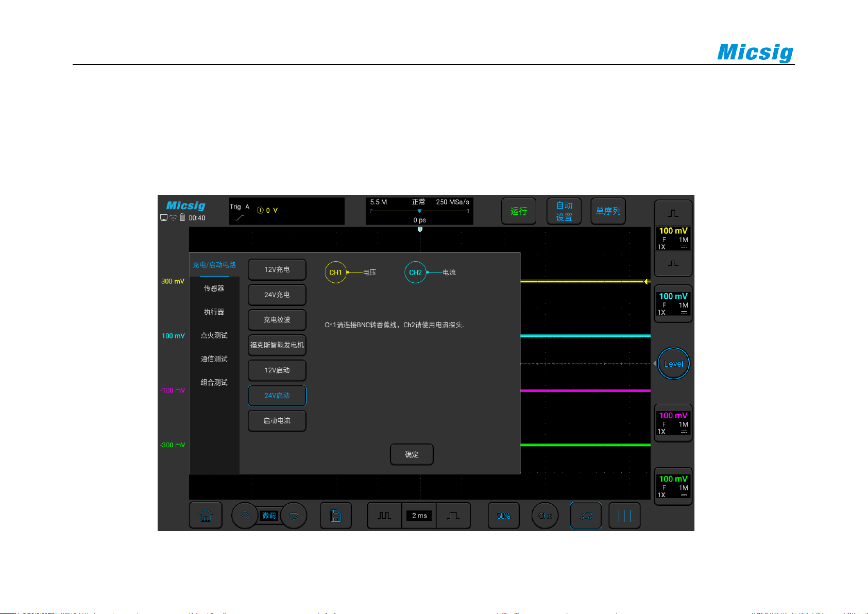Tap the 0 ps horizontal position readout
Screen dimensions: 868x614
tap(419, 220)
